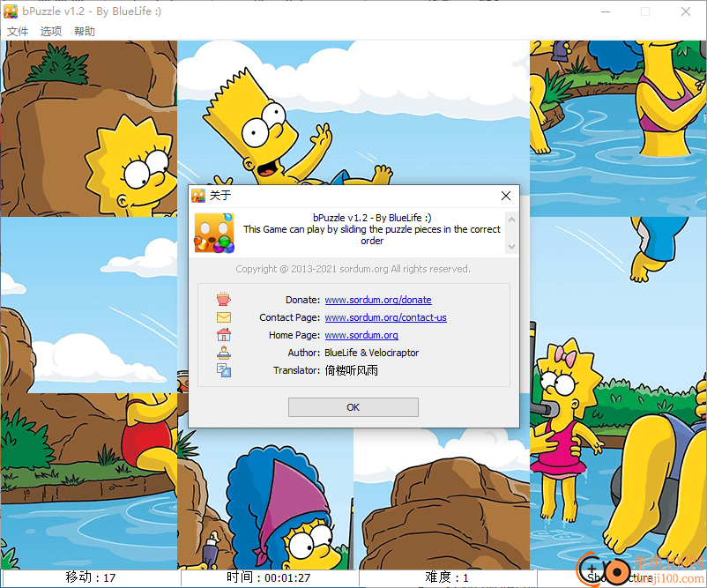Open the www.sordum.org/contact-us link
707x588 pixels.
(385, 317)
